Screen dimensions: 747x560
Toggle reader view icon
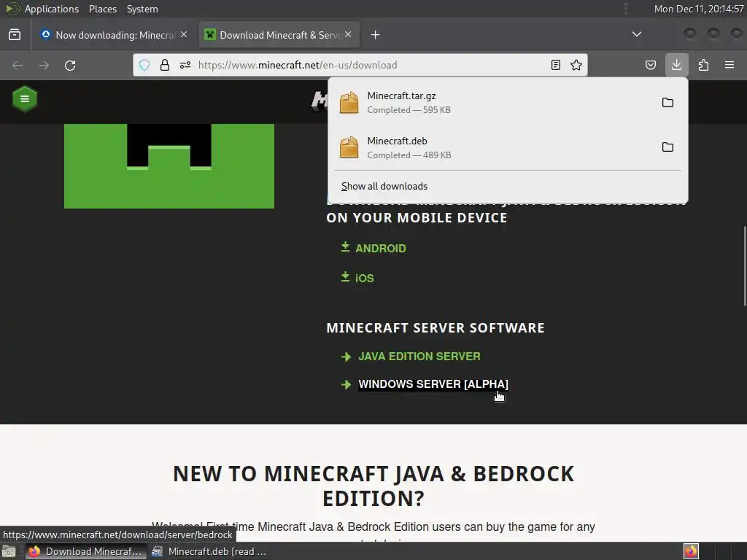pyautogui.click(x=555, y=65)
